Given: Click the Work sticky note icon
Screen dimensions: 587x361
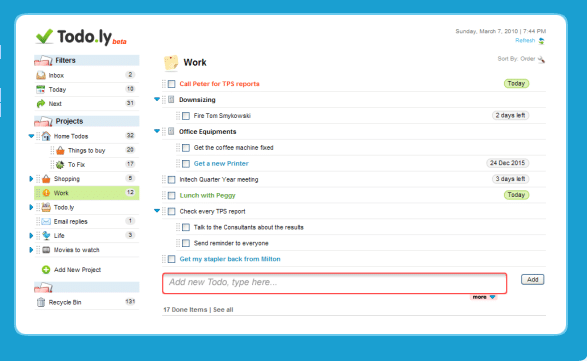Looking at the screenshot, I should tap(171, 63).
